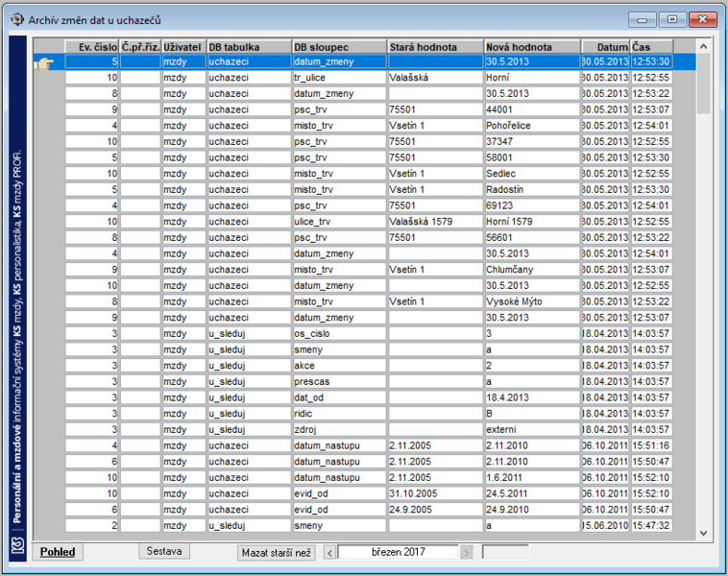The height and width of the screenshot is (576, 728).
Task: Select the 37347 cell
Action: coord(532,141)
